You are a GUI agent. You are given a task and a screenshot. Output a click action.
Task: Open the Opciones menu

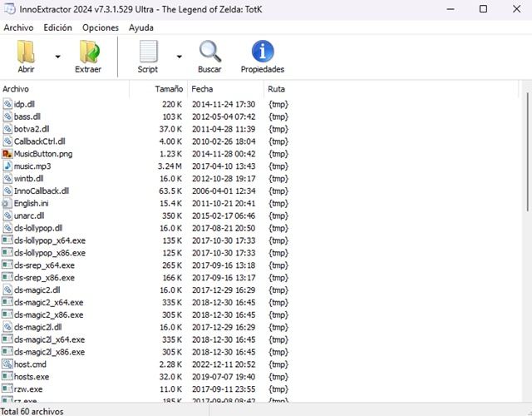[101, 27]
